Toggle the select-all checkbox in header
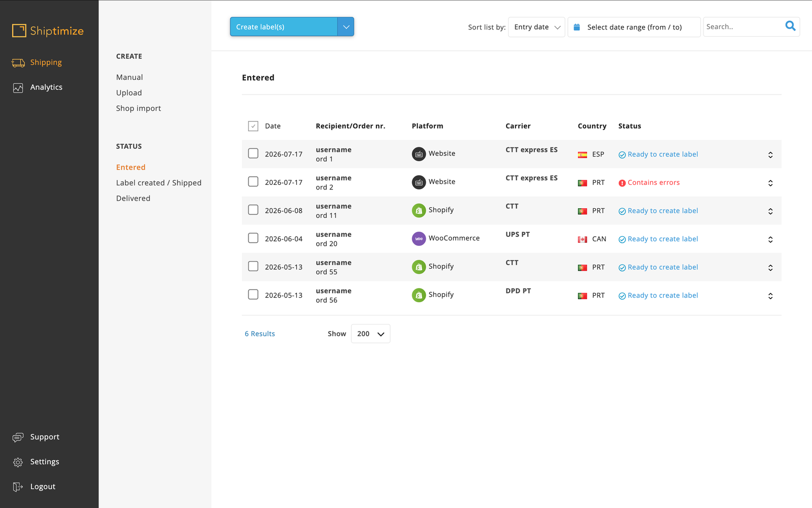Viewport: 812px width, 508px height. 253,126
